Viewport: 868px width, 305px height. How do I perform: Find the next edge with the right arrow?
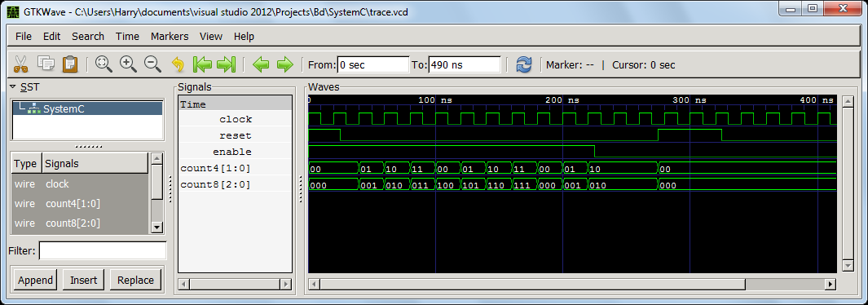(284, 64)
